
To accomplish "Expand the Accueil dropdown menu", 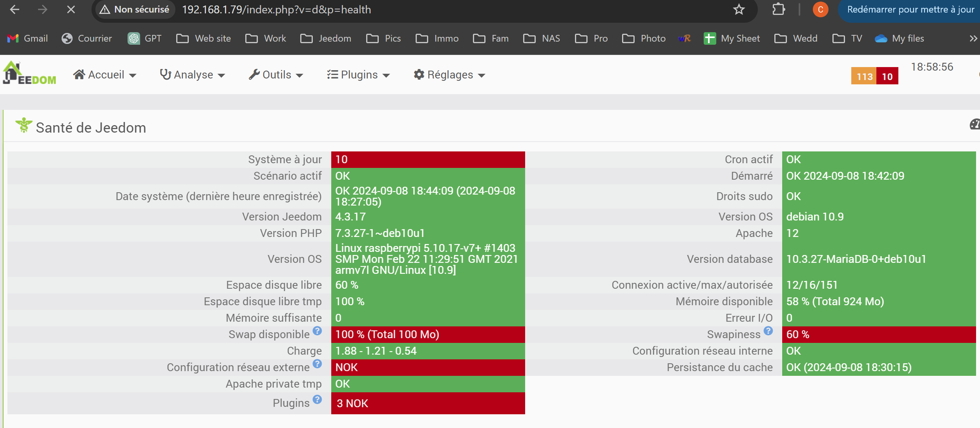I will coord(105,75).
